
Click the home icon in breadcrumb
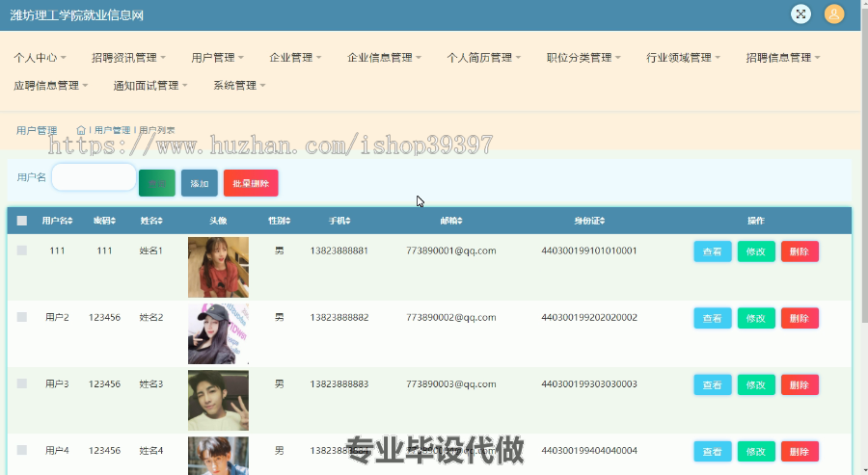(x=81, y=130)
